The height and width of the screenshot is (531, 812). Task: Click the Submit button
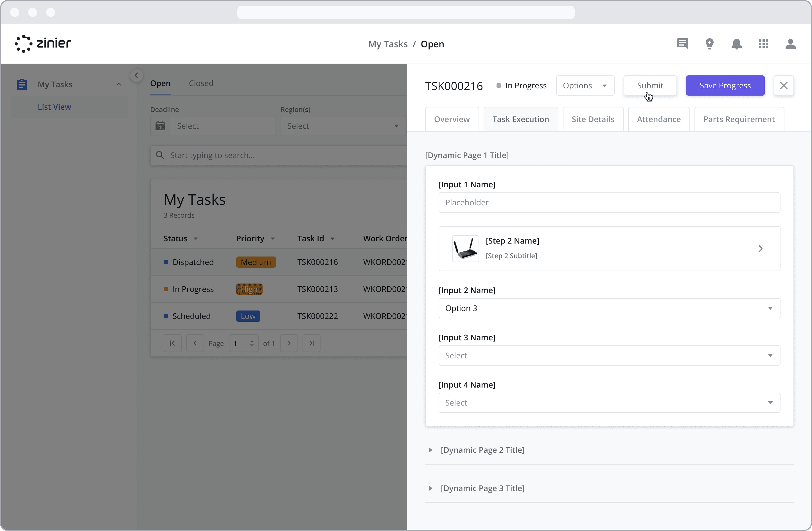tap(650, 85)
